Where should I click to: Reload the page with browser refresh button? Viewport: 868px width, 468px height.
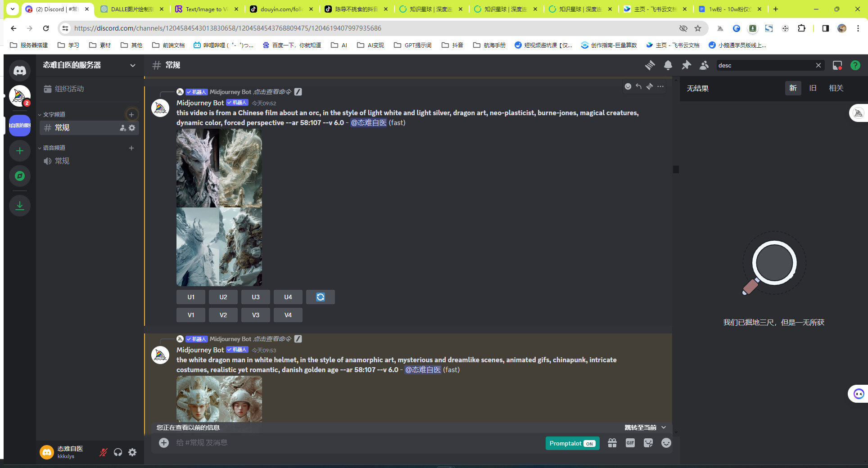46,28
